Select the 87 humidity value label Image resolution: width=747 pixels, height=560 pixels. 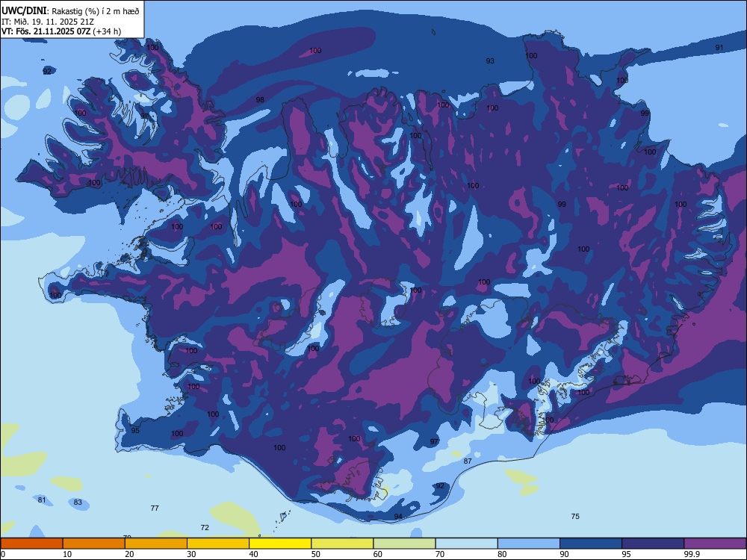[468, 461]
